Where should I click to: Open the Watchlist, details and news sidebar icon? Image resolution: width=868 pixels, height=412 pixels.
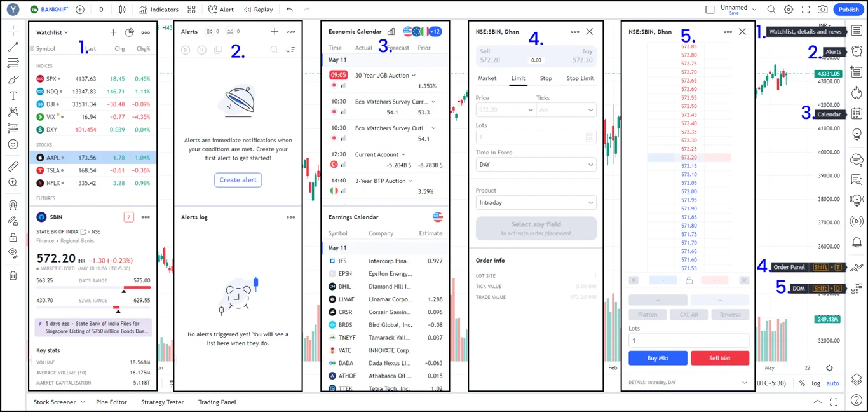coord(857,31)
